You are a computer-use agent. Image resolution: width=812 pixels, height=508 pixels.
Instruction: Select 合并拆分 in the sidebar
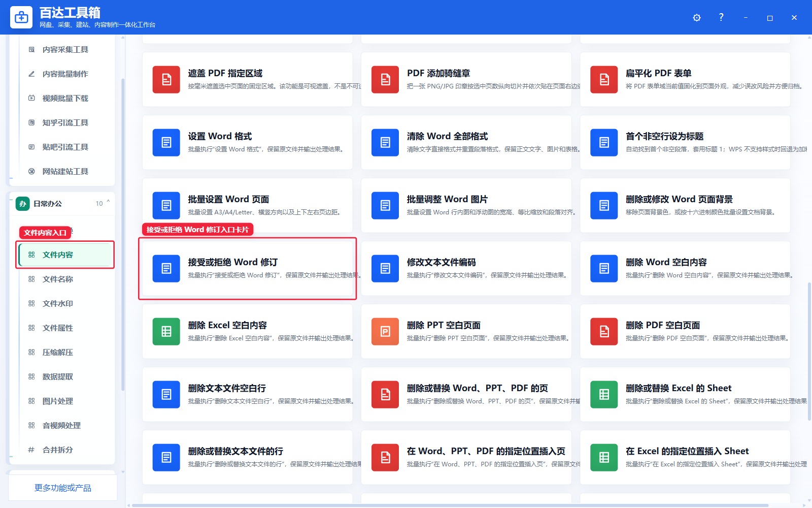(x=65, y=450)
